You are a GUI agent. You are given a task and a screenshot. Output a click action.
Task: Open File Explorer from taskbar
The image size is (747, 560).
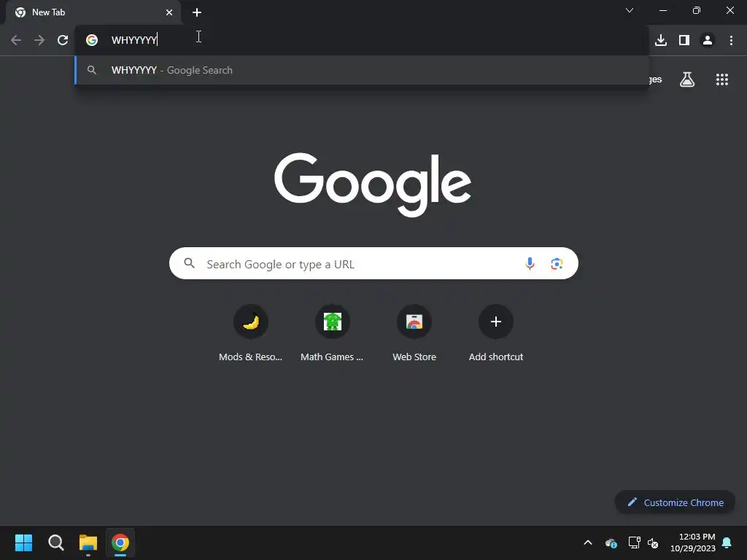point(88,542)
